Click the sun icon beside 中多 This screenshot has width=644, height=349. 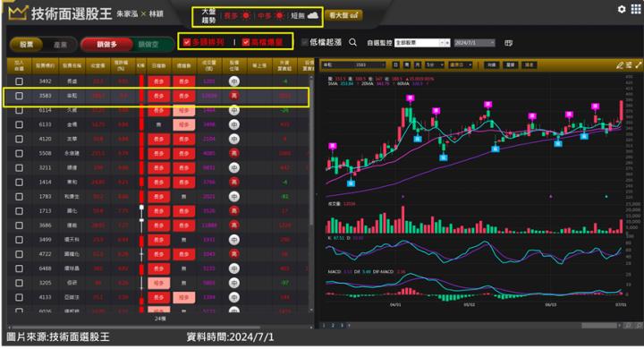click(279, 15)
